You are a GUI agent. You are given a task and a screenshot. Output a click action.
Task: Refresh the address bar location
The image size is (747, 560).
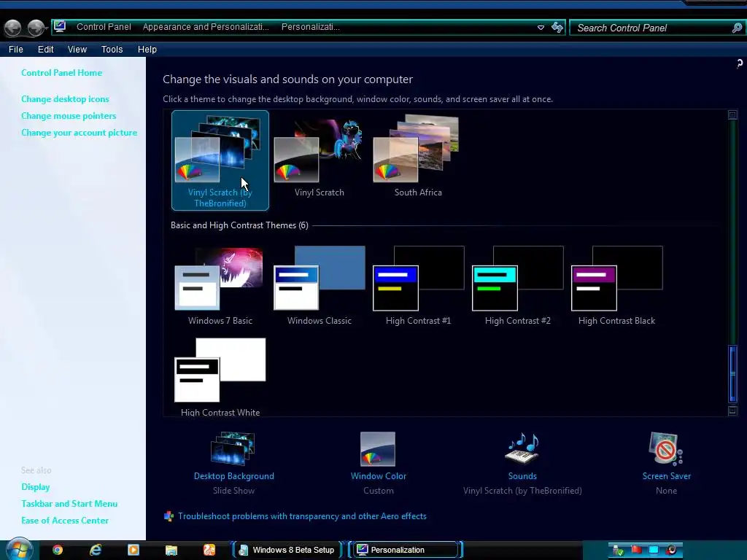557,27
